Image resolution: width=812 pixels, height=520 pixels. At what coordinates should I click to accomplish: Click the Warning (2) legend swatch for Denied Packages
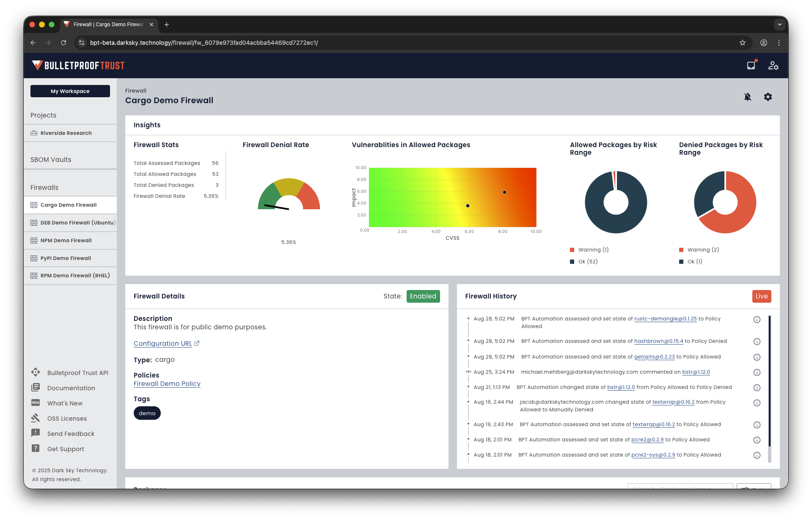681,250
